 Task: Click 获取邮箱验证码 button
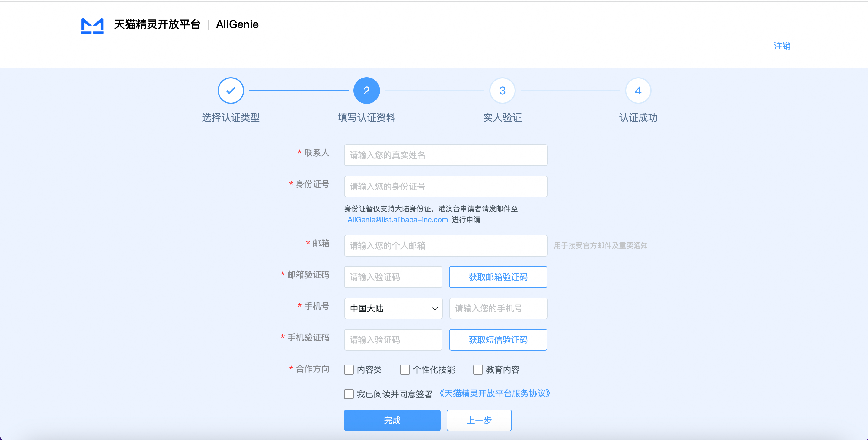(x=498, y=277)
